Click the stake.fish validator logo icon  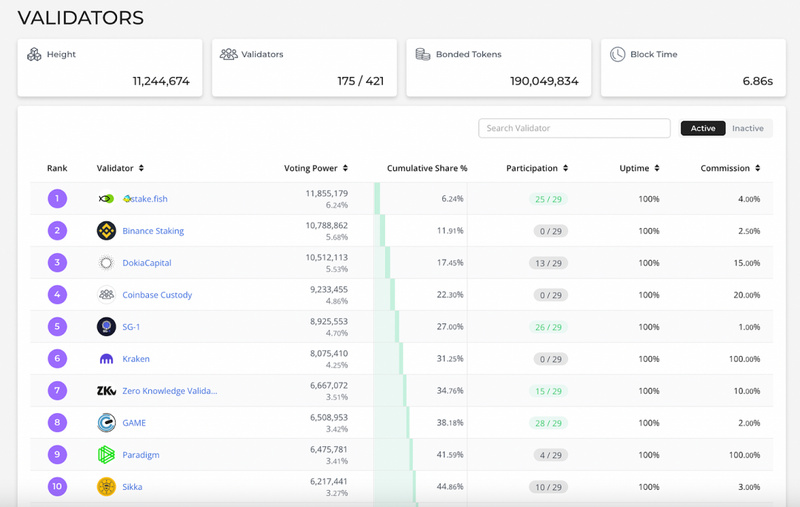tap(106, 199)
